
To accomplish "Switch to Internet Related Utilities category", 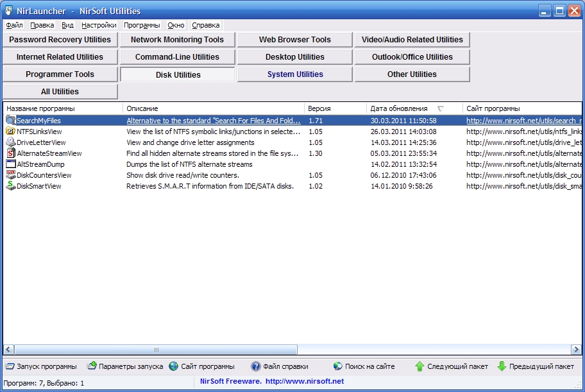I will [x=60, y=56].
